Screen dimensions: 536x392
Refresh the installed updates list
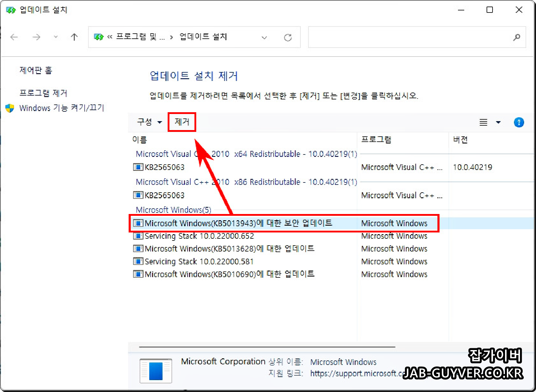click(x=288, y=38)
